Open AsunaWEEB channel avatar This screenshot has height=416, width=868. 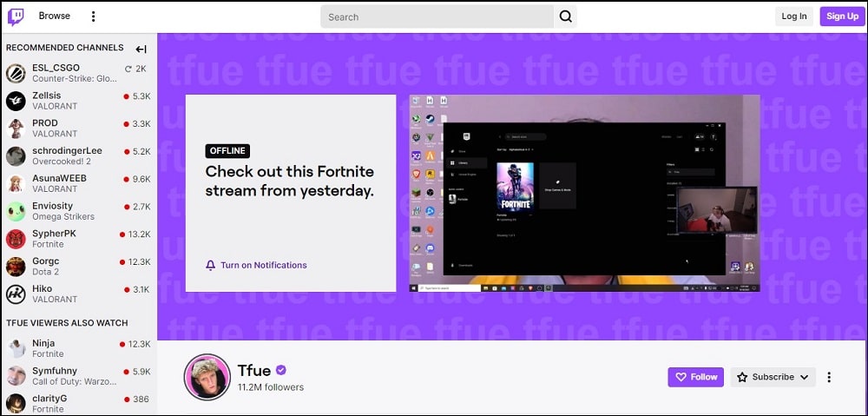pos(16,184)
